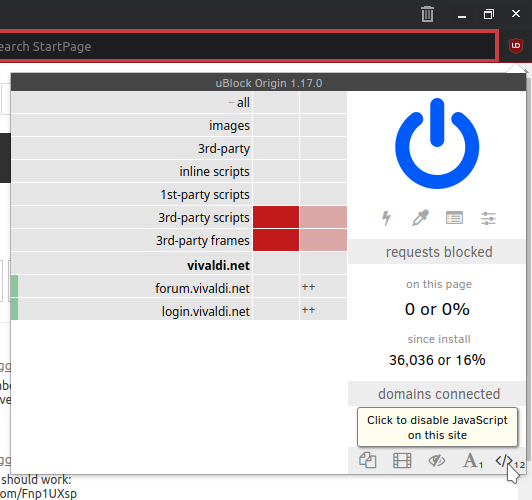Image resolution: width=532 pixels, height=500 pixels.
Task: Click the '1st-party scripts' rule label
Action: click(x=205, y=195)
